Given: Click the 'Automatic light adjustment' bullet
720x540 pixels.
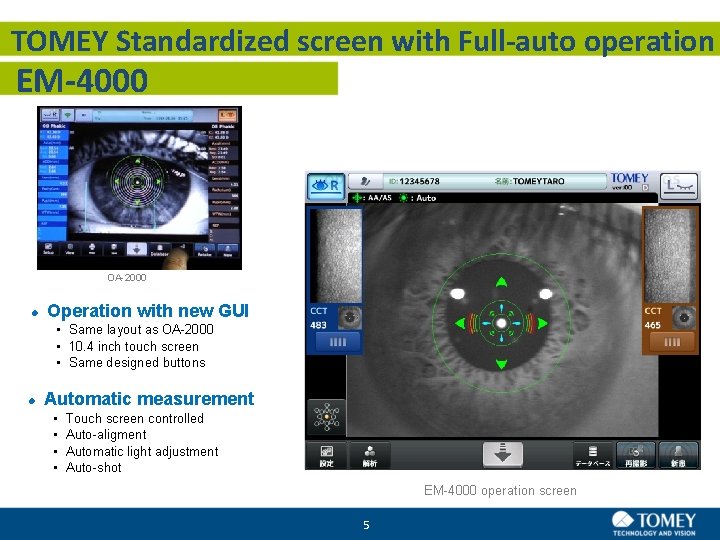Looking at the screenshot, I should click(x=142, y=451).
